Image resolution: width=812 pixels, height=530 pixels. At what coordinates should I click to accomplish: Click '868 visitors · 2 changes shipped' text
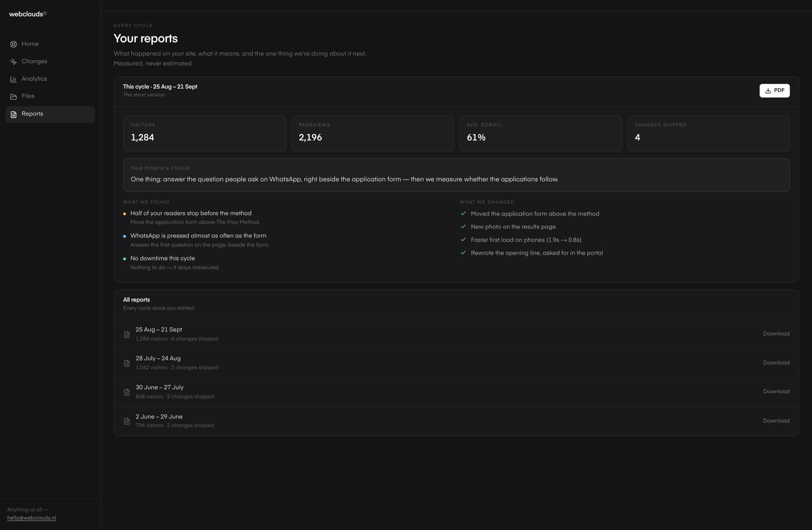coord(175,397)
